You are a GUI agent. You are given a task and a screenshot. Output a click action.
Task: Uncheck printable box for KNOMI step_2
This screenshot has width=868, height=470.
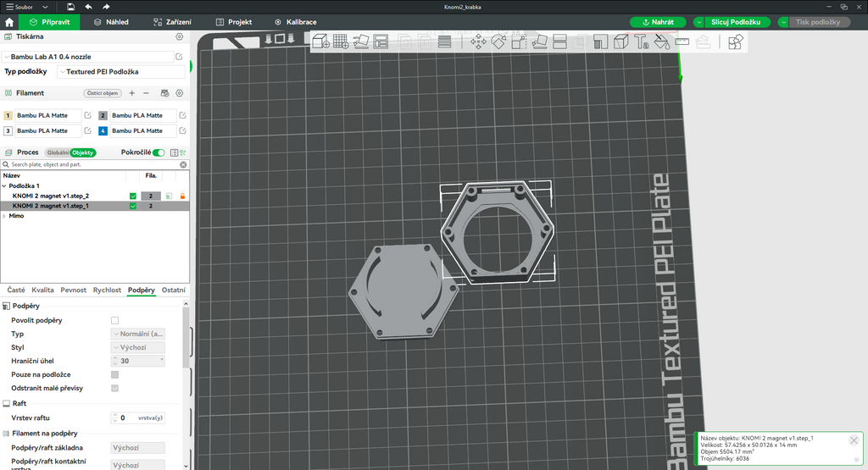133,196
